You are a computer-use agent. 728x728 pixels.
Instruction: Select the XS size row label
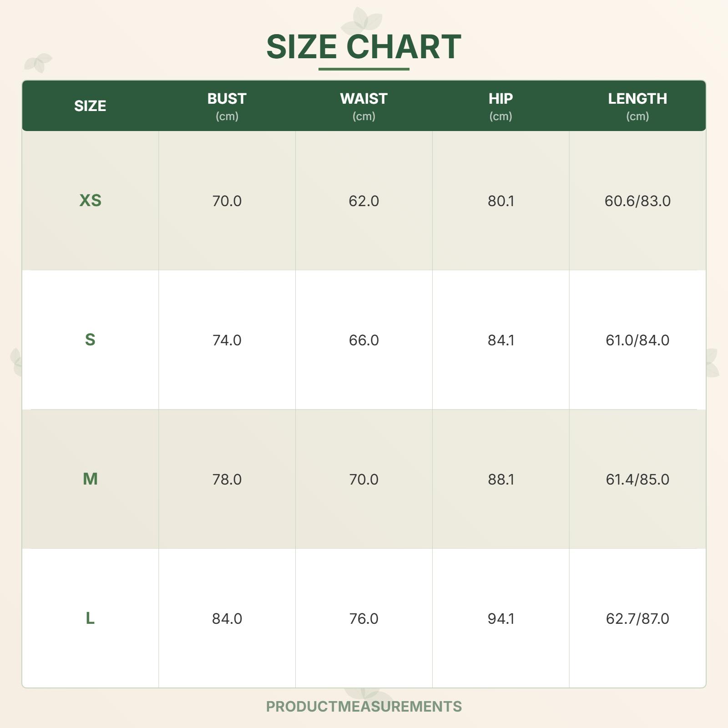click(90, 201)
